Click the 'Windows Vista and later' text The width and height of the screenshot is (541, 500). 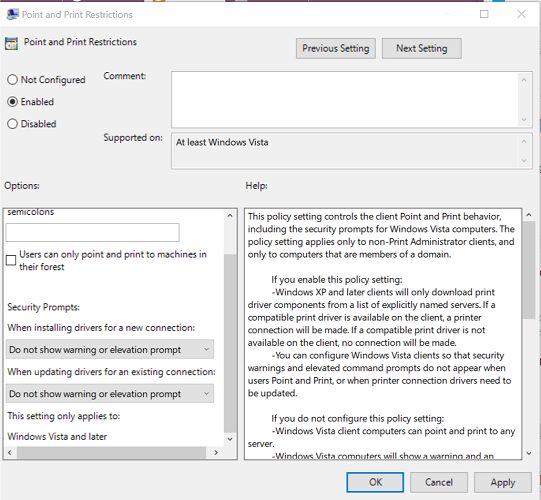57,437
